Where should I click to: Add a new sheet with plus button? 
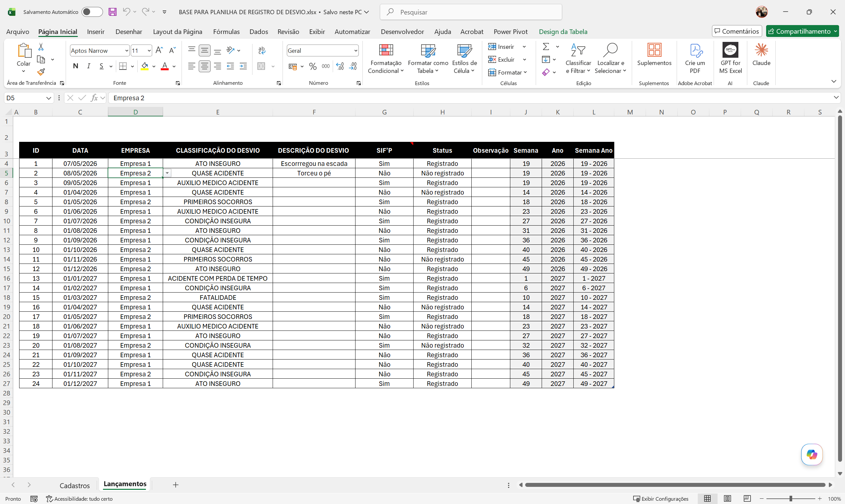click(x=175, y=485)
